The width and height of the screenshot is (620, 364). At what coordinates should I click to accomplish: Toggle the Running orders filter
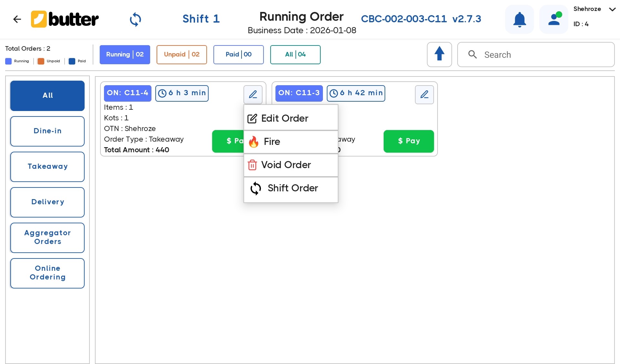click(125, 55)
